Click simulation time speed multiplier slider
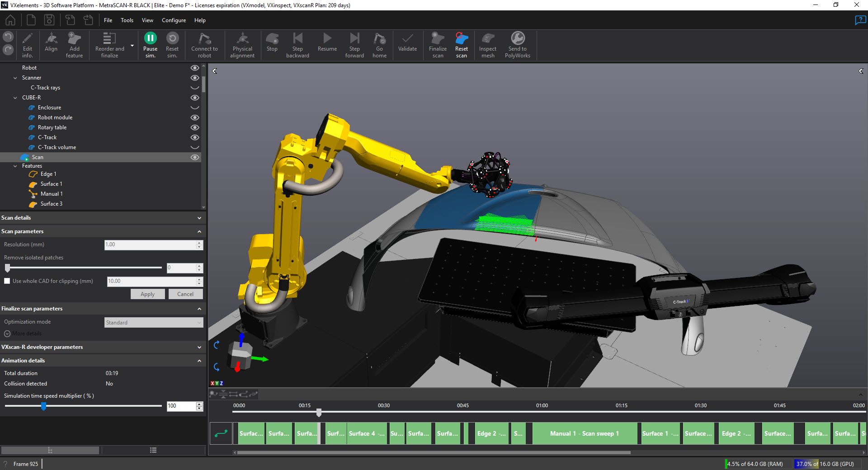868x470 pixels. (x=43, y=406)
